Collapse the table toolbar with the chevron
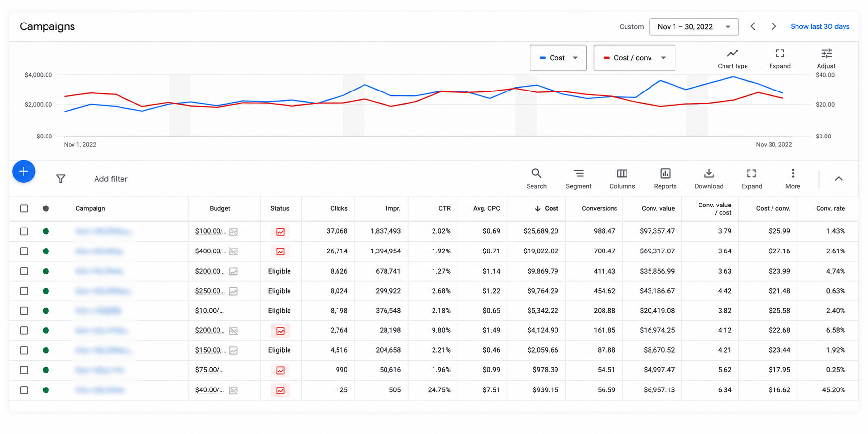Screen dimensions: 868x434 (x=839, y=179)
